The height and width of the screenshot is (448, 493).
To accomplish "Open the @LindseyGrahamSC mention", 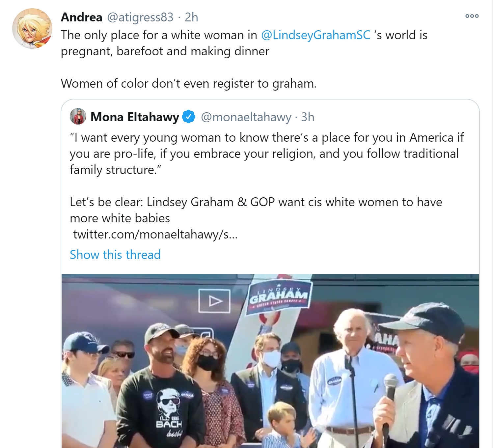I will click(x=315, y=35).
